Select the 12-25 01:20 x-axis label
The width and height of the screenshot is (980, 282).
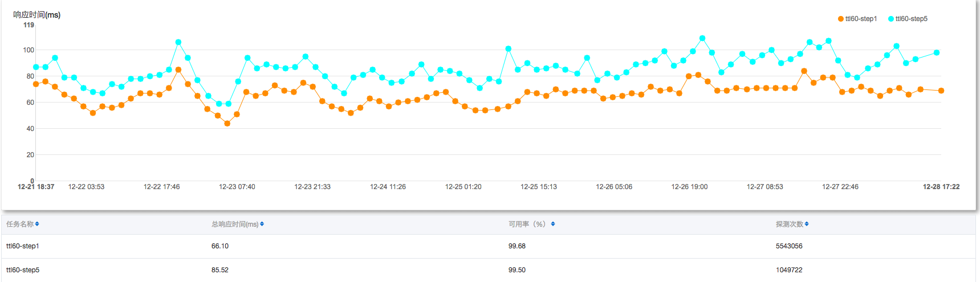(463, 187)
